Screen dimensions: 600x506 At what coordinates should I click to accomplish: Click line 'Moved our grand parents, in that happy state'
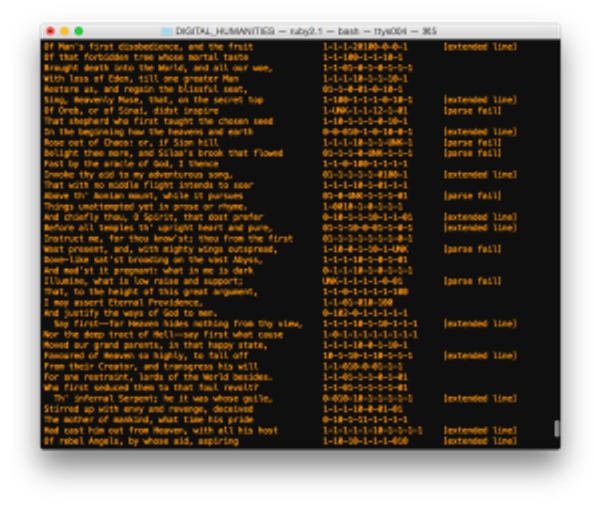156,345
